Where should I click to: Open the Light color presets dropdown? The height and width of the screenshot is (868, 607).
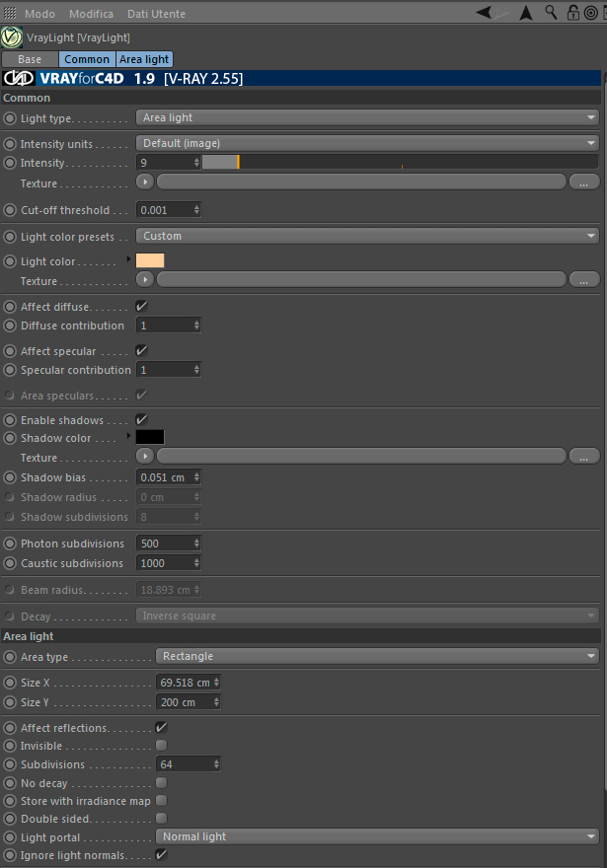(368, 236)
